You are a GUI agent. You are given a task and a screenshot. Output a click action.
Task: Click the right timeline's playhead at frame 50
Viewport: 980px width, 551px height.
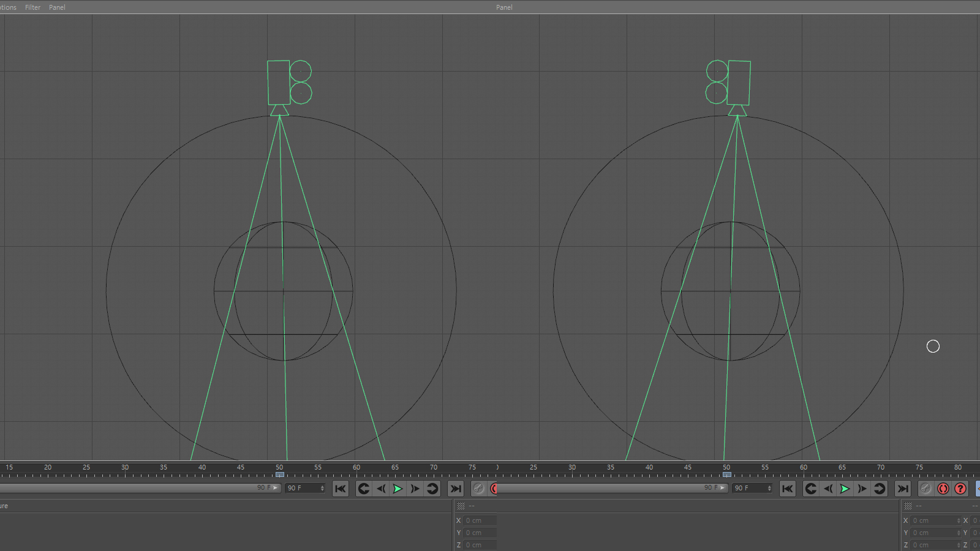(726, 474)
